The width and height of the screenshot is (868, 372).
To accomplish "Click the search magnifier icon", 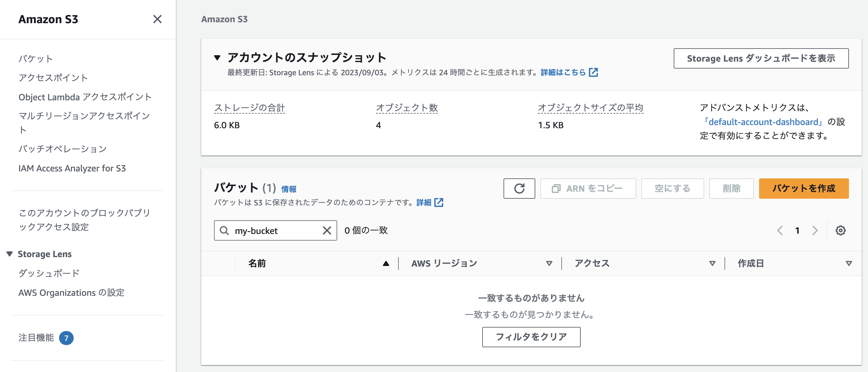I will [x=224, y=230].
